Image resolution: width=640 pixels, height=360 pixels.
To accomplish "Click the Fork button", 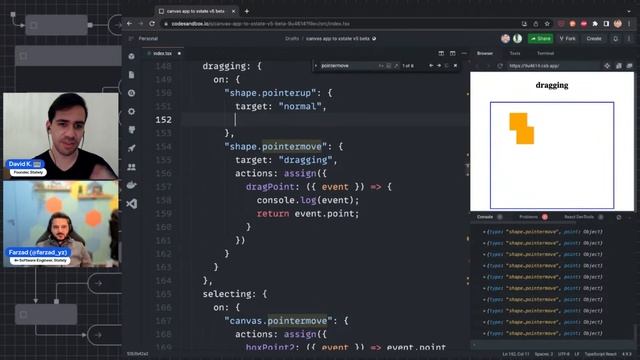I will [x=567, y=39].
